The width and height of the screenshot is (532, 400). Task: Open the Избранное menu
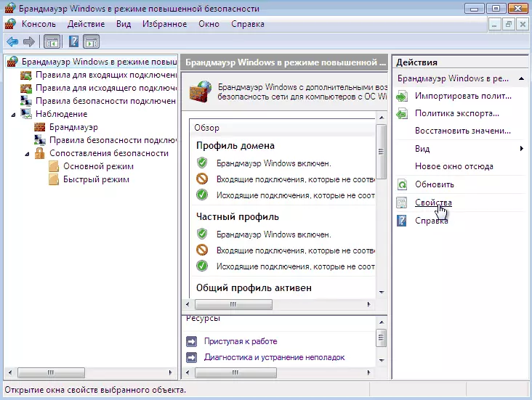pyautogui.click(x=164, y=24)
